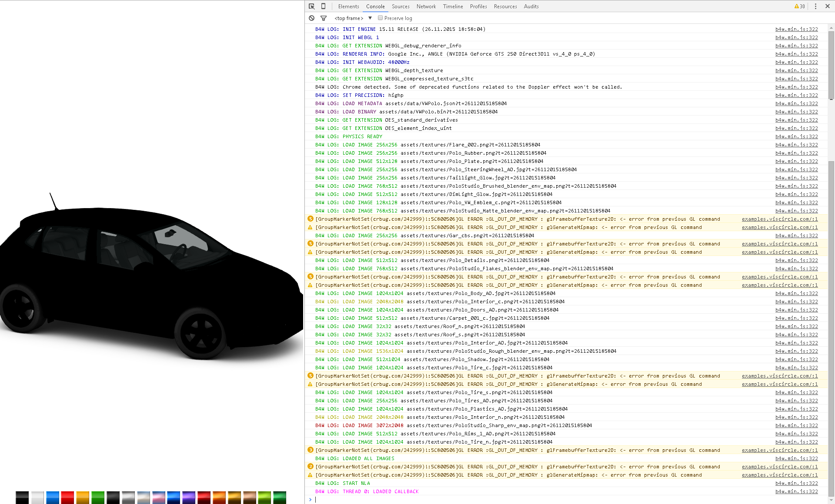835x504 pixels.
Task: Select the white car color swatch
Action: coord(37,497)
